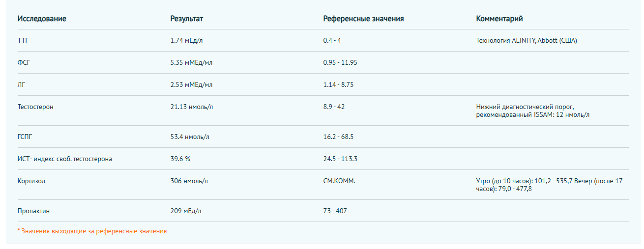Viewport: 644px width, 249px height.
Task: Click the СМ.КОММ. reference cell
Action: [x=339, y=181]
